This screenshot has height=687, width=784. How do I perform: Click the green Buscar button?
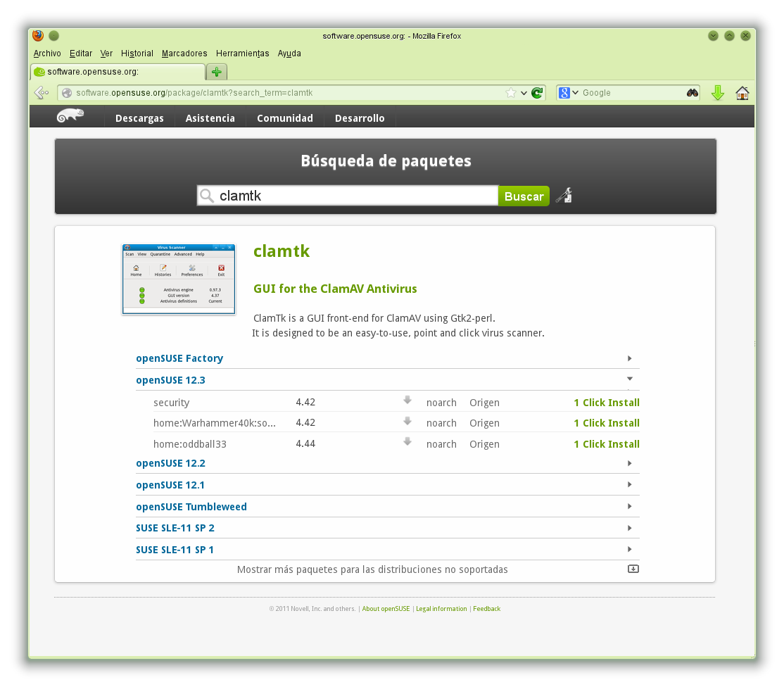524,196
